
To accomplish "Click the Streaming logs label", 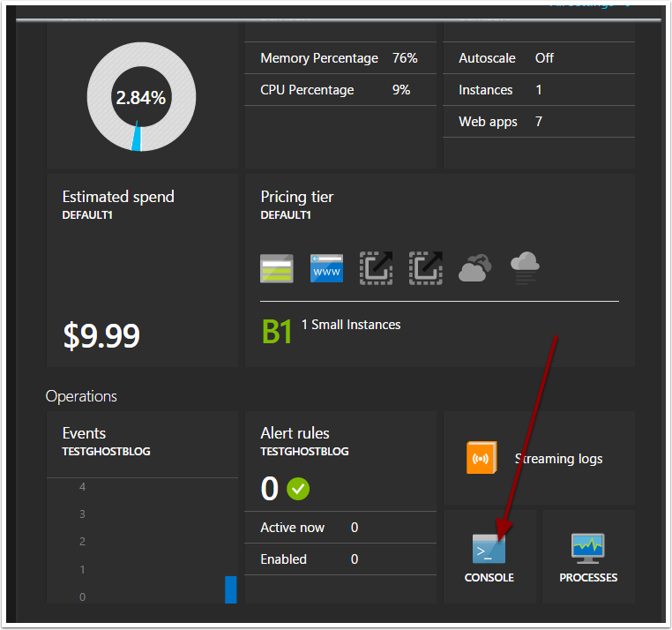I will [558, 459].
